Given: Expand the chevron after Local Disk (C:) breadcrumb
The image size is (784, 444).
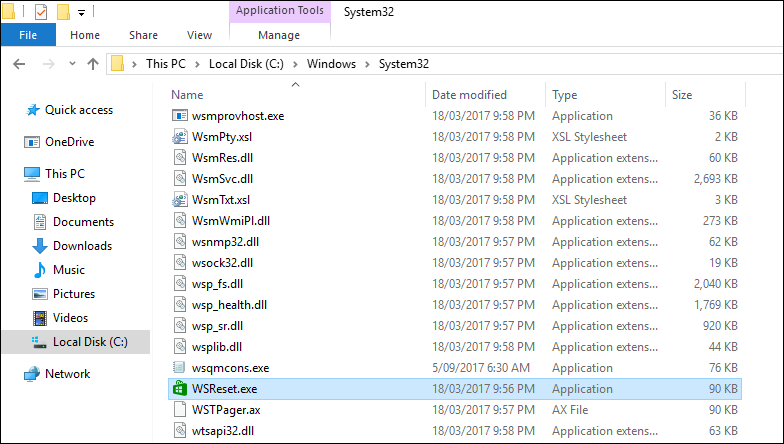Looking at the screenshot, I should click(296, 64).
